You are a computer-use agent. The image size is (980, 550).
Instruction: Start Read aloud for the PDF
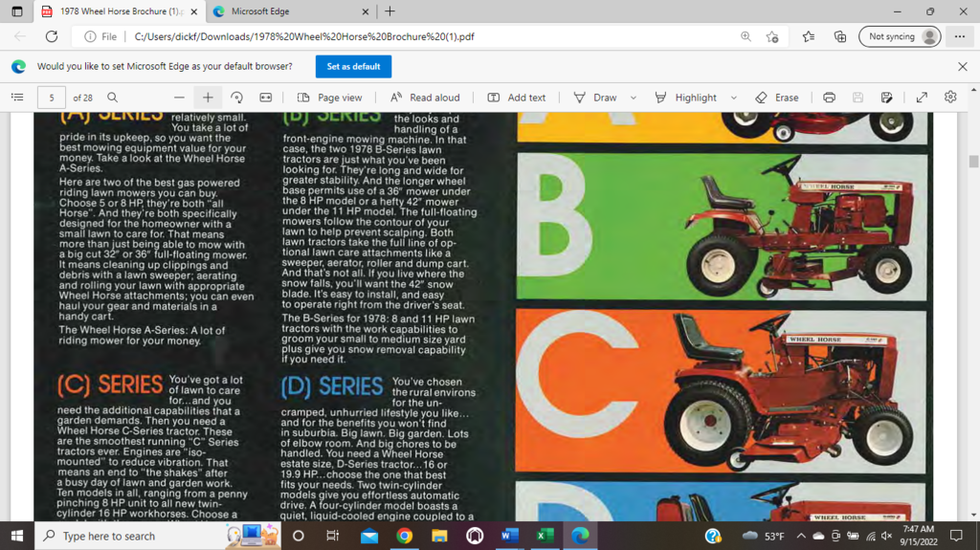pos(425,98)
